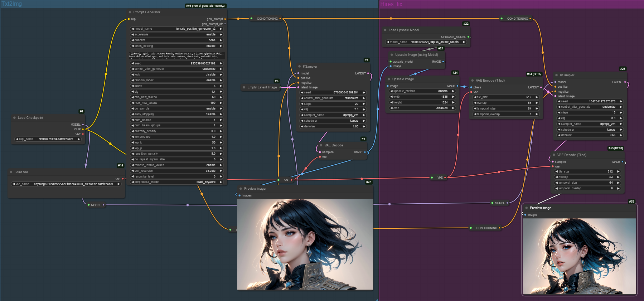Click the max_new_tokens value field

click(x=177, y=103)
